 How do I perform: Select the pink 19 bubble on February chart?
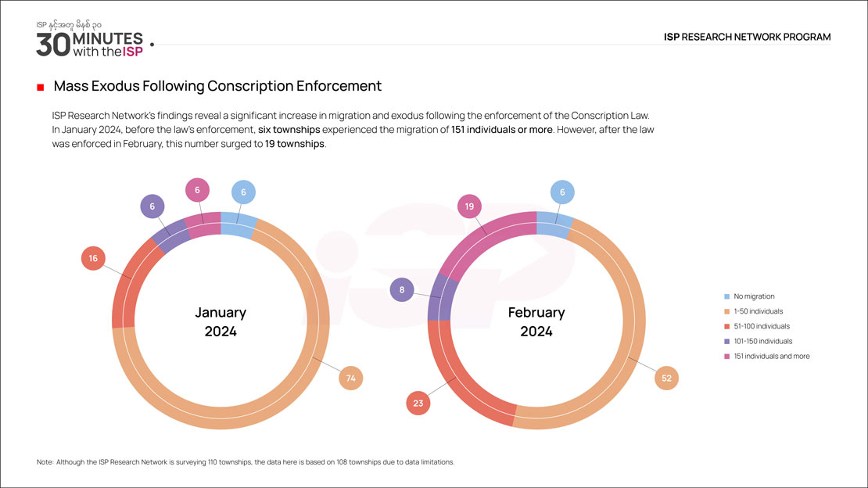[x=469, y=207]
